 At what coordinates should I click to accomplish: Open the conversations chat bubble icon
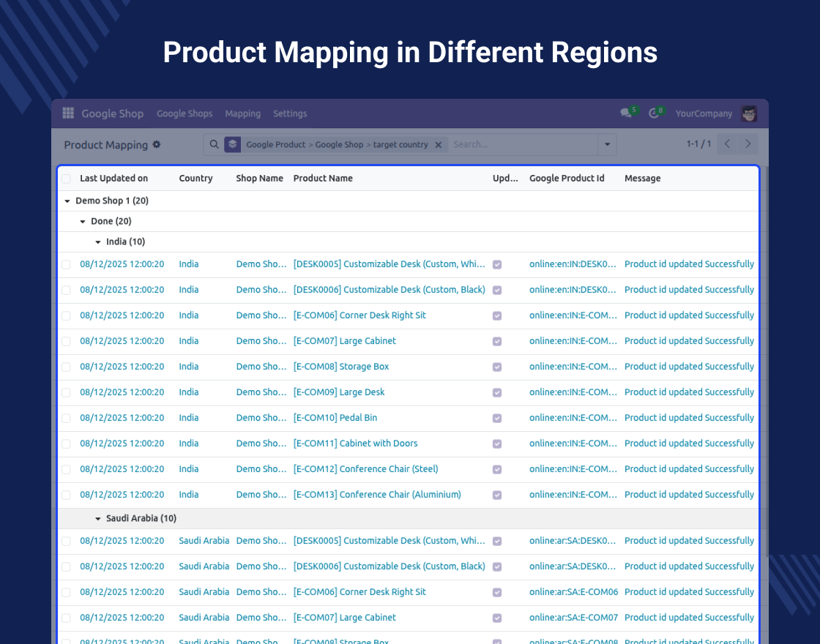click(626, 113)
